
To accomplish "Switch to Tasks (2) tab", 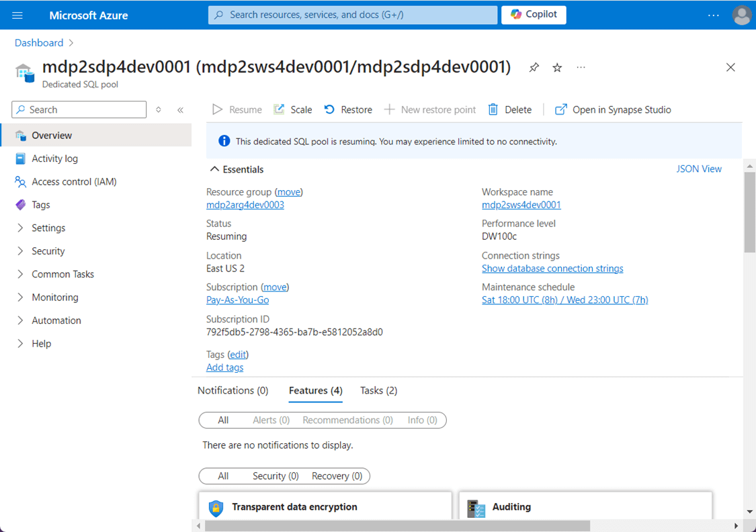I will point(378,390).
